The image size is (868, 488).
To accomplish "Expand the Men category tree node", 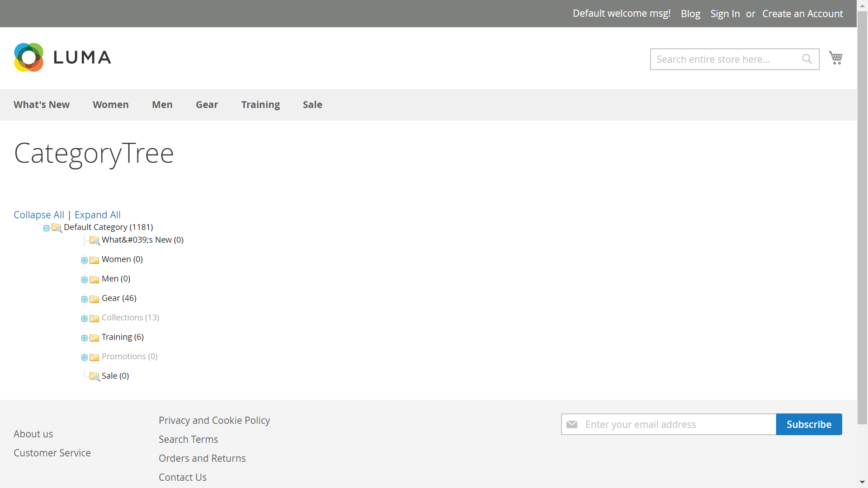I will tap(85, 279).
